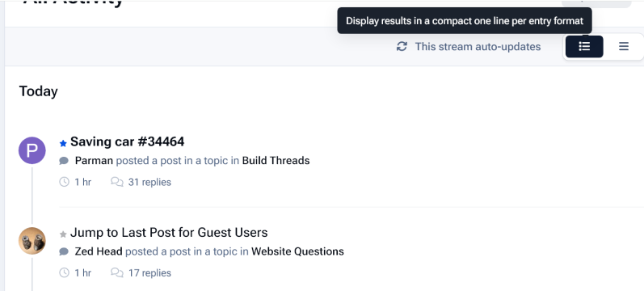Open Zed Head's avatar picture
644x291 pixels.
tap(32, 241)
